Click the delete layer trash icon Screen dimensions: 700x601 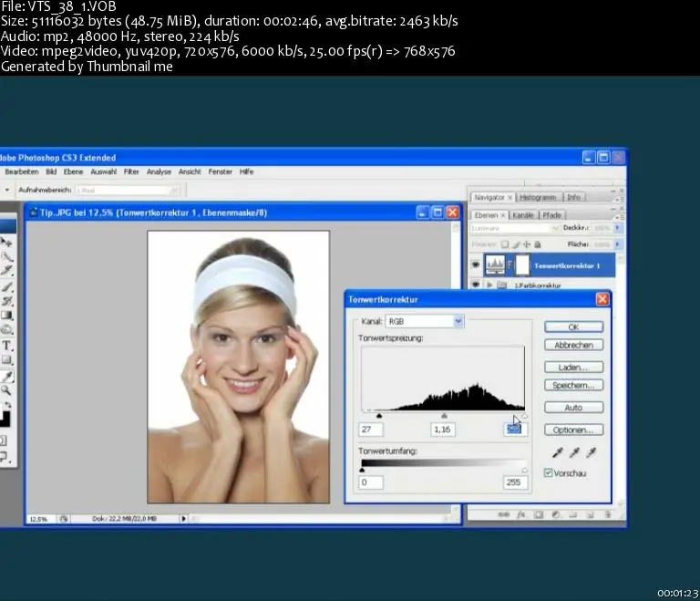[x=608, y=514]
